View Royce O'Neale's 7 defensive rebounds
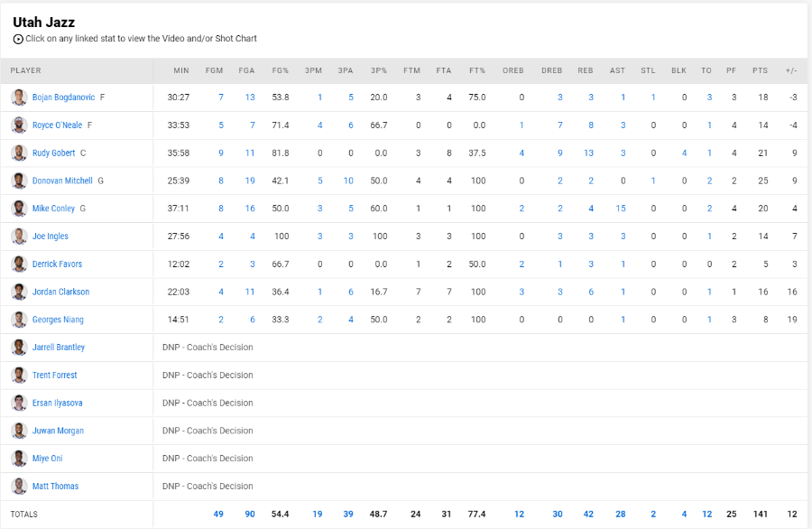 [559, 125]
